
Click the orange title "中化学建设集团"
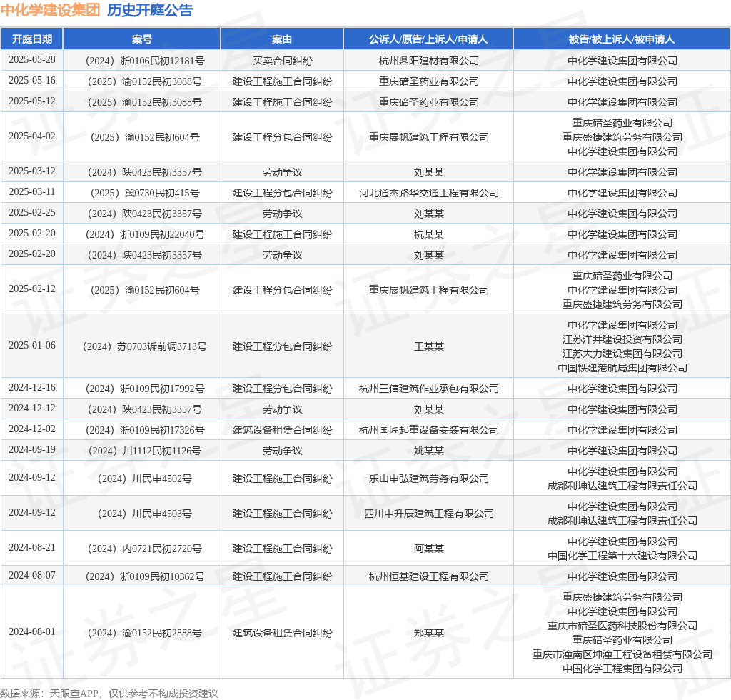pyautogui.click(x=51, y=10)
